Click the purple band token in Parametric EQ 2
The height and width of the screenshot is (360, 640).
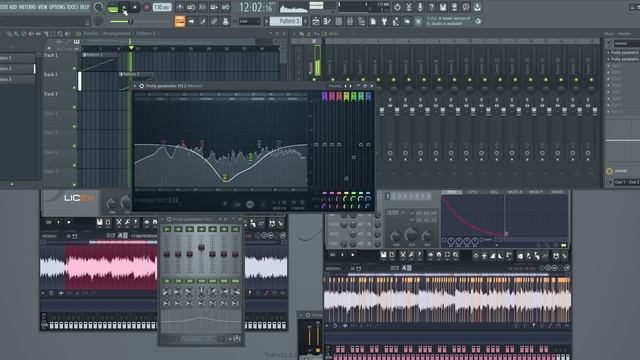(x=324, y=96)
